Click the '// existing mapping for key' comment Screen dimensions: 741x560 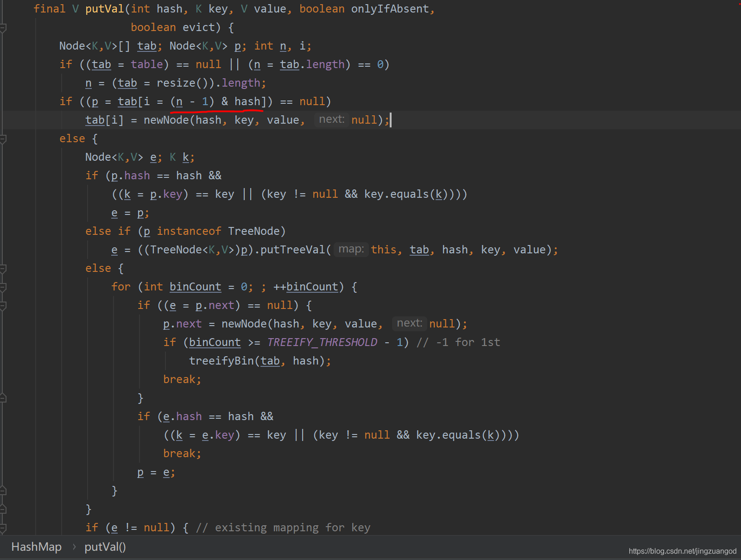click(x=283, y=528)
